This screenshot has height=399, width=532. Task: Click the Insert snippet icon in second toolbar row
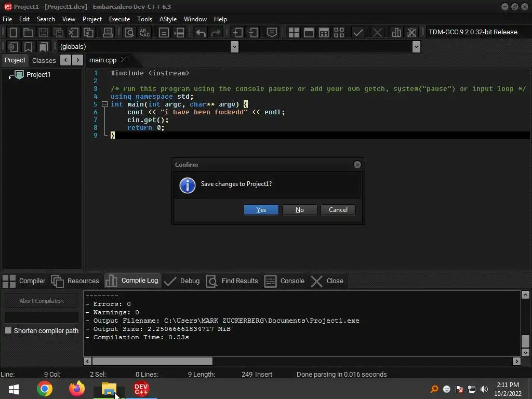13,47
